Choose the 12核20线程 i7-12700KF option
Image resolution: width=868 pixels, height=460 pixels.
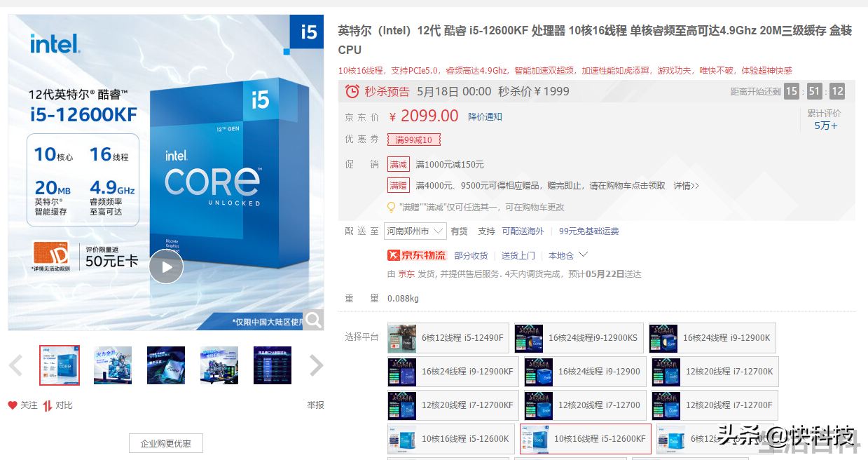[x=453, y=405]
